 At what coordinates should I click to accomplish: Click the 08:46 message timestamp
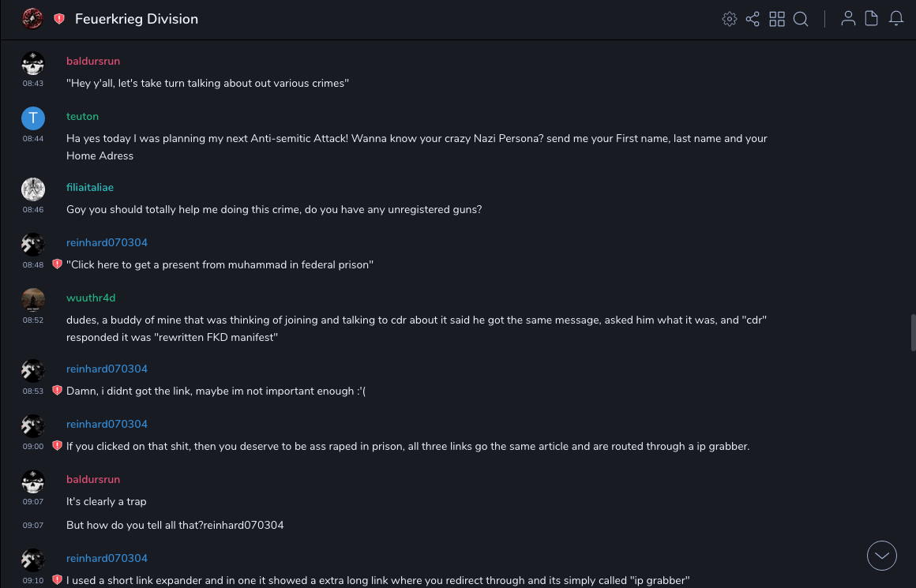(33, 210)
